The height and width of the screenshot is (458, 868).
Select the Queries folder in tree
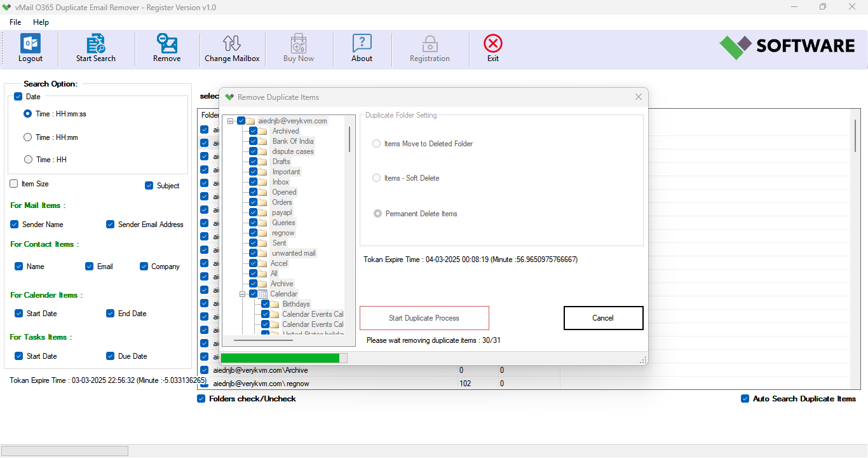[x=283, y=223]
